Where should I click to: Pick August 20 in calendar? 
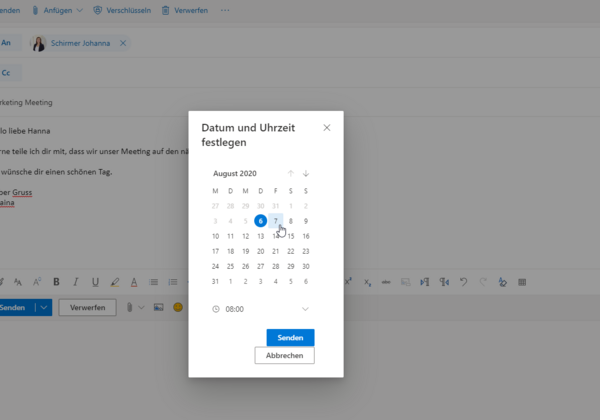click(261, 251)
